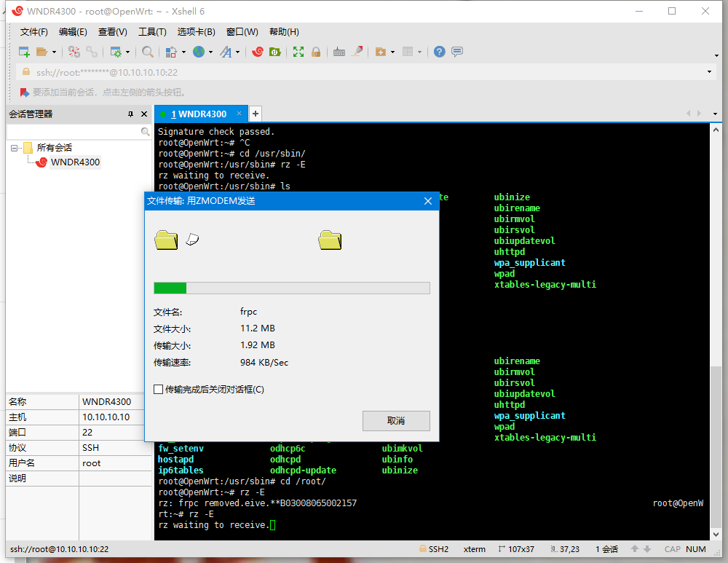Pin the Session Manager panel
This screenshot has height=563, width=728.
pos(130,114)
